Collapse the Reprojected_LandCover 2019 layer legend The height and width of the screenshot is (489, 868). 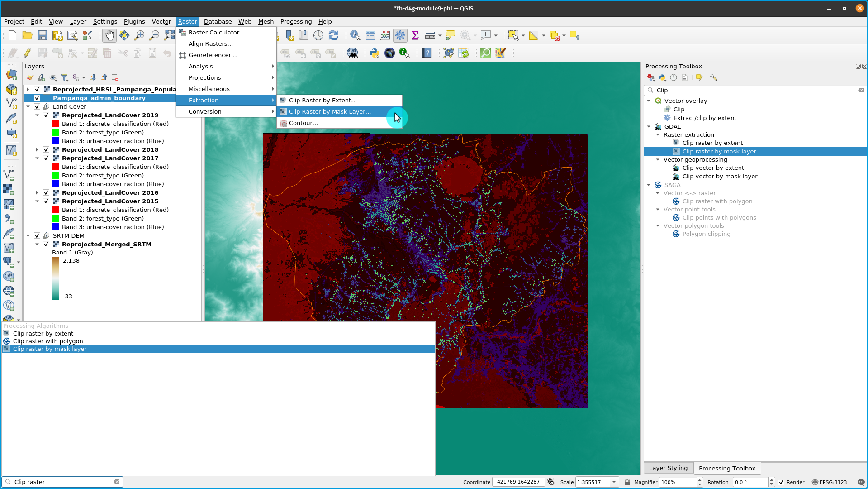pos(37,115)
